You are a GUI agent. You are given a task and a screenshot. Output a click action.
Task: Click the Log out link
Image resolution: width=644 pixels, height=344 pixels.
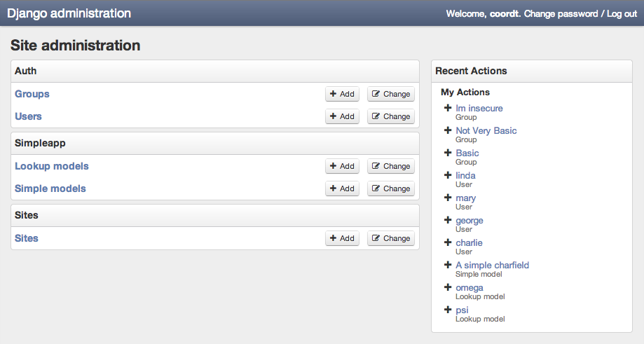pyautogui.click(x=622, y=13)
